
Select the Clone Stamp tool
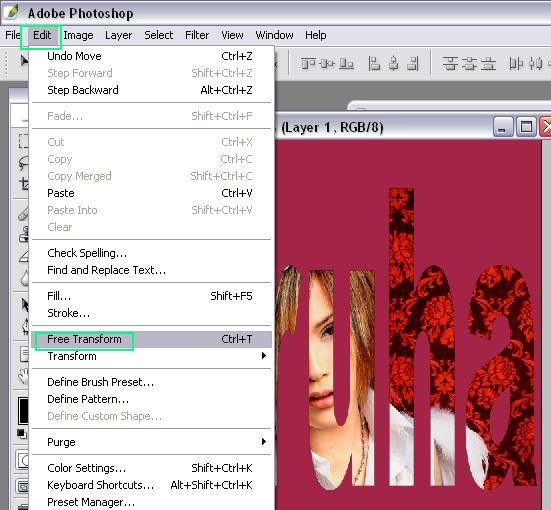24,234
